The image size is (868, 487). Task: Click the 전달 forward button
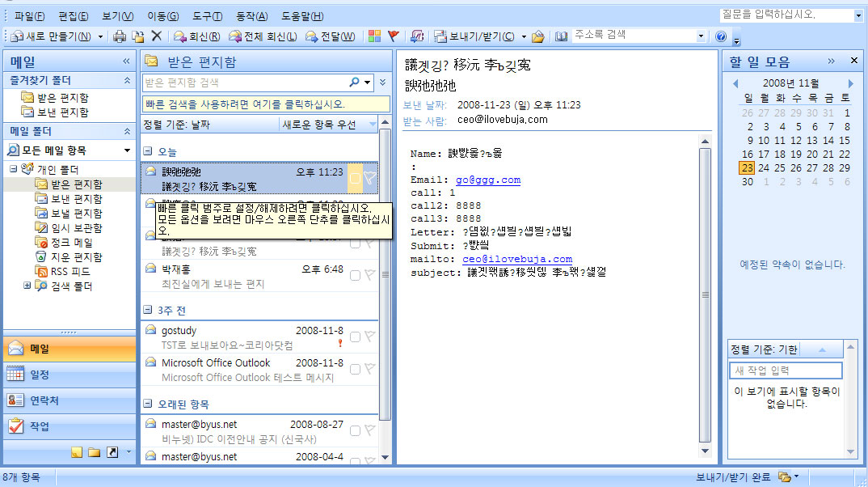[x=330, y=36]
